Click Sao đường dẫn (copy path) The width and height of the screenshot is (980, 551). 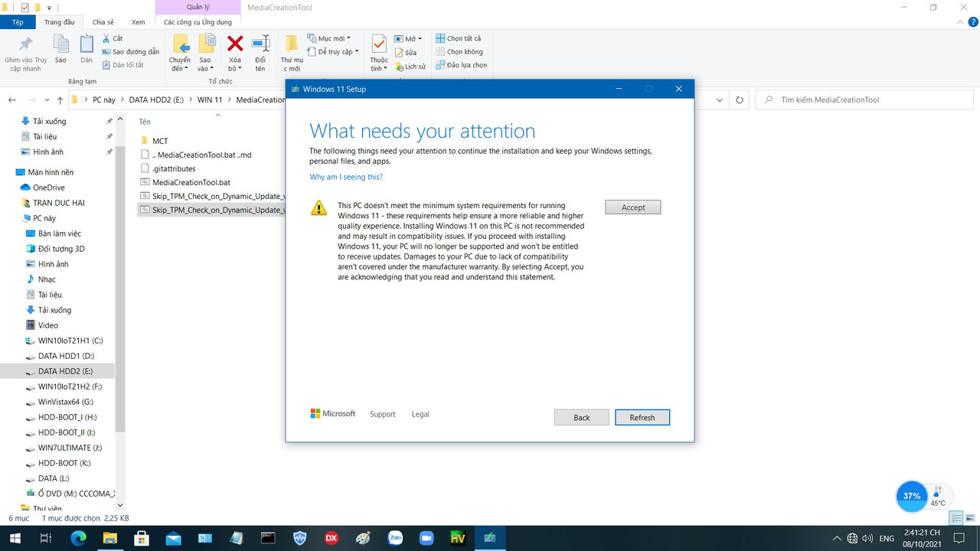(x=131, y=52)
